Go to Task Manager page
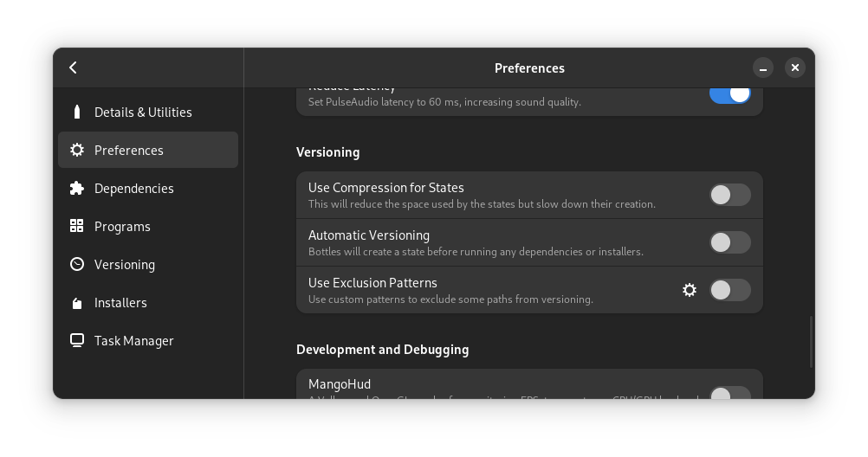Viewport: 868px width, 457px height. (134, 340)
